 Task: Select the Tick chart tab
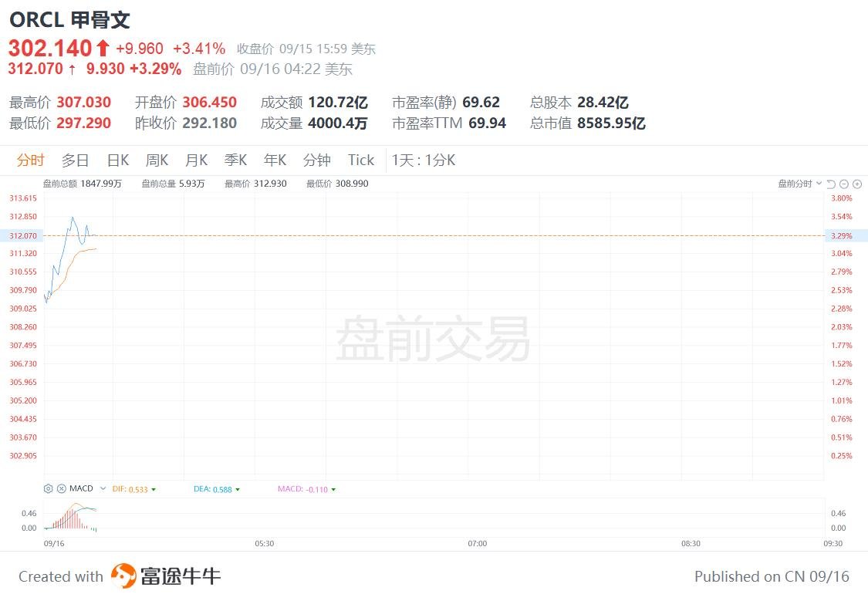click(360, 160)
